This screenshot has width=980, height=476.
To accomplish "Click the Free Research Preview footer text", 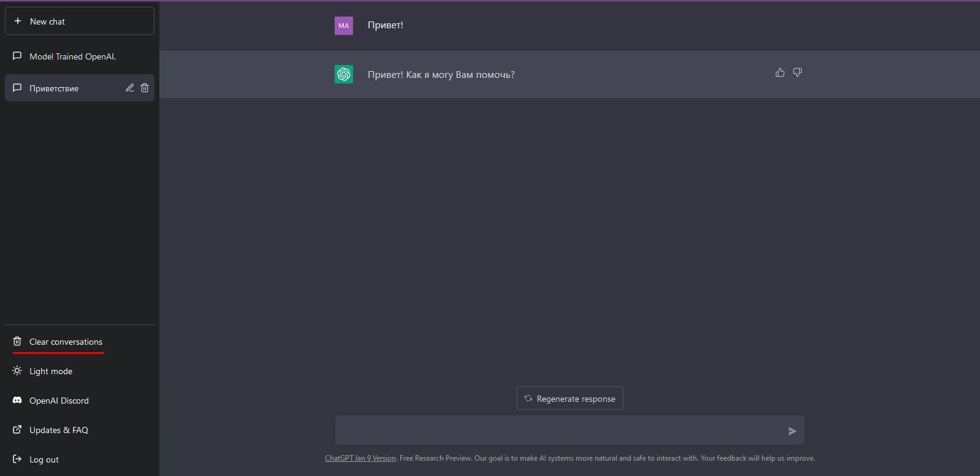I will click(435, 458).
